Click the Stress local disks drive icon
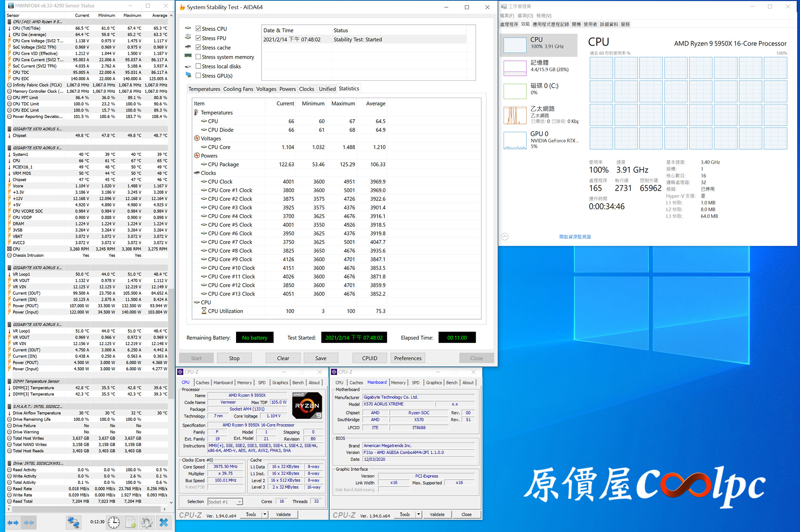Image resolution: width=800 pixels, height=532 pixels. [188, 66]
